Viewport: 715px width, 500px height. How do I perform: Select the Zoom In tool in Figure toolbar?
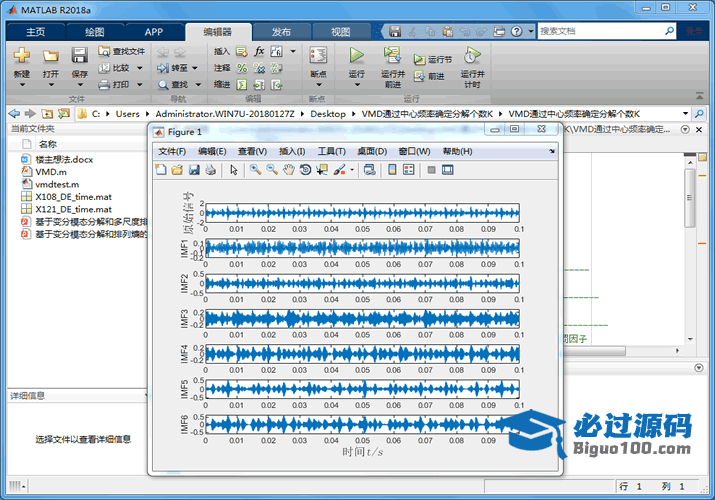pyautogui.click(x=256, y=170)
